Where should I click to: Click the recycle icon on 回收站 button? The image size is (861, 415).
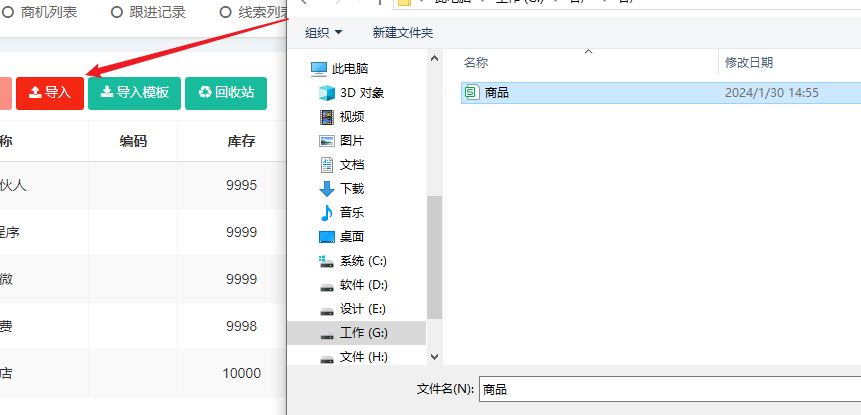[x=205, y=92]
